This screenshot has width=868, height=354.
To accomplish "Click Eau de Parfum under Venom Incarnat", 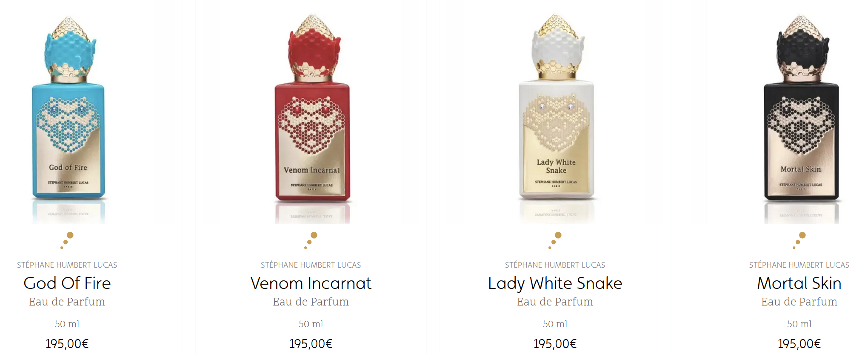I will pyautogui.click(x=311, y=302).
